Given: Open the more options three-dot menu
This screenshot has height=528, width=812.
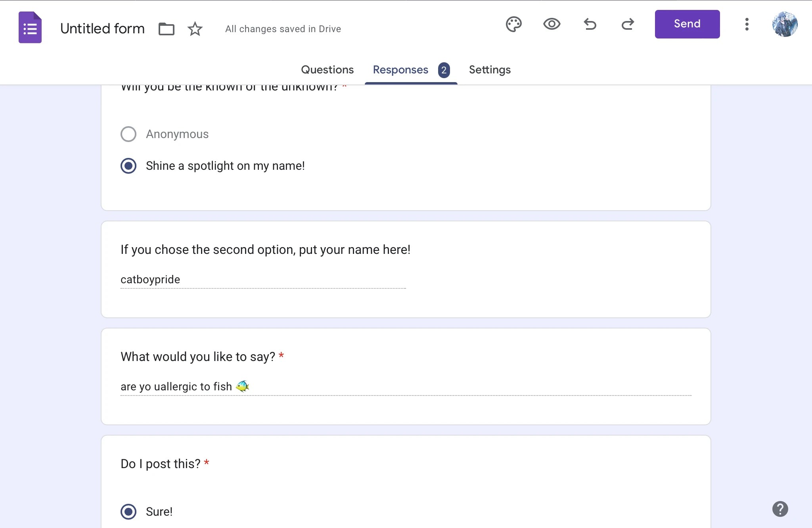Looking at the screenshot, I should (747, 24).
